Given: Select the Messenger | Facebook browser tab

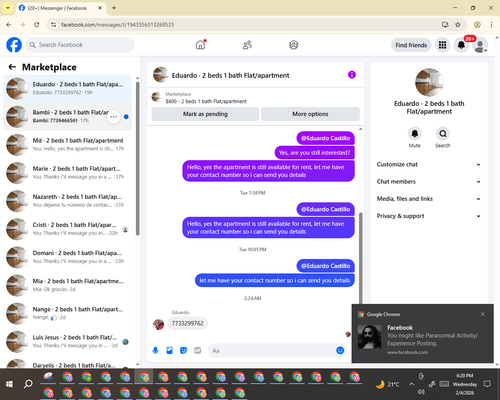Looking at the screenshot, I should coord(61,8).
